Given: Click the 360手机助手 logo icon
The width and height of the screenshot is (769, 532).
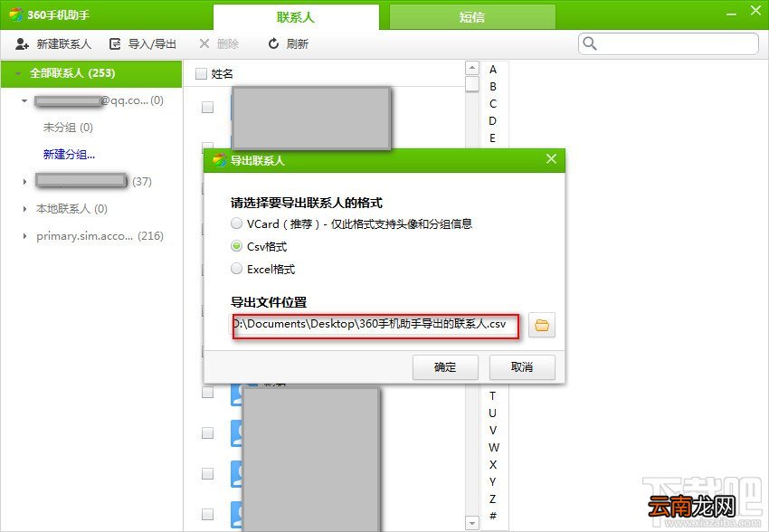Looking at the screenshot, I should click(15, 14).
